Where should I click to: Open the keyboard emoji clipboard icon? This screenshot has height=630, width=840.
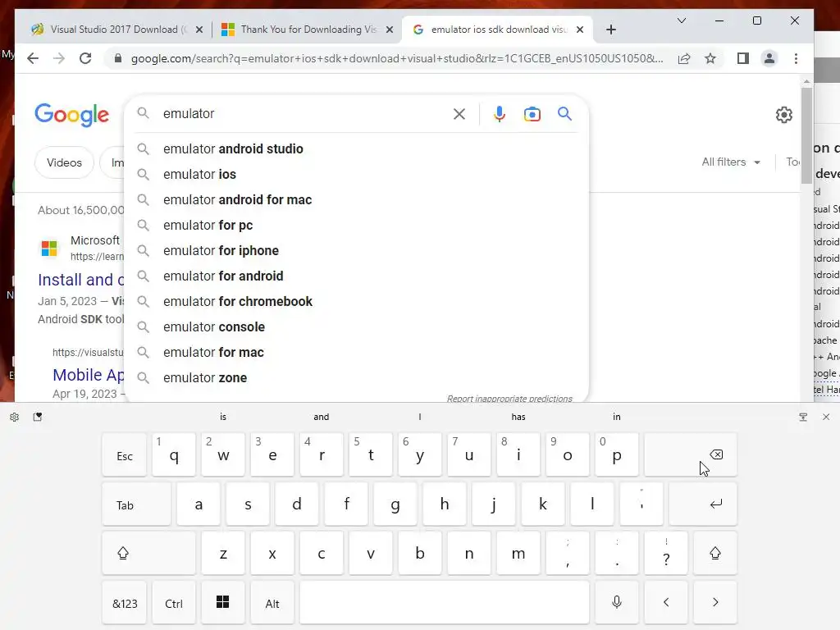point(38,417)
